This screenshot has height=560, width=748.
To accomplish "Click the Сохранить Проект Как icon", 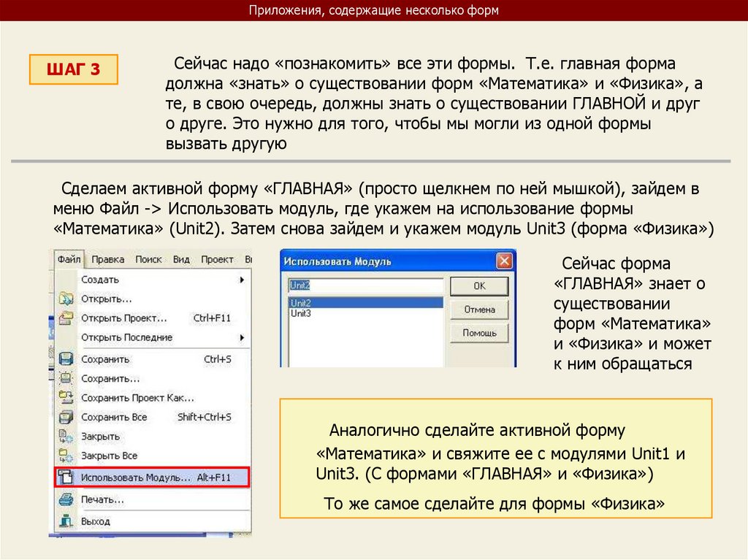I will (x=66, y=397).
